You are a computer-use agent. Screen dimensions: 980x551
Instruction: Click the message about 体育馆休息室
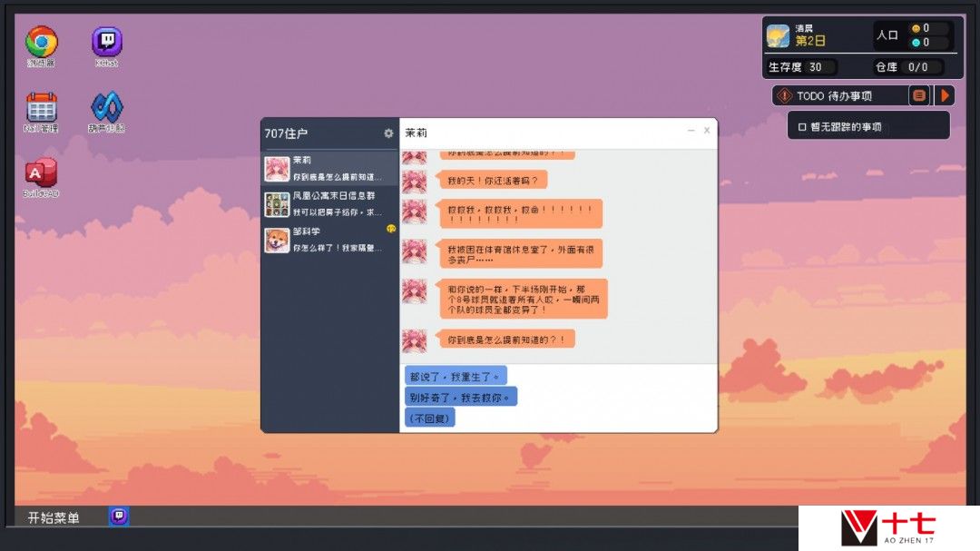[x=521, y=254]
